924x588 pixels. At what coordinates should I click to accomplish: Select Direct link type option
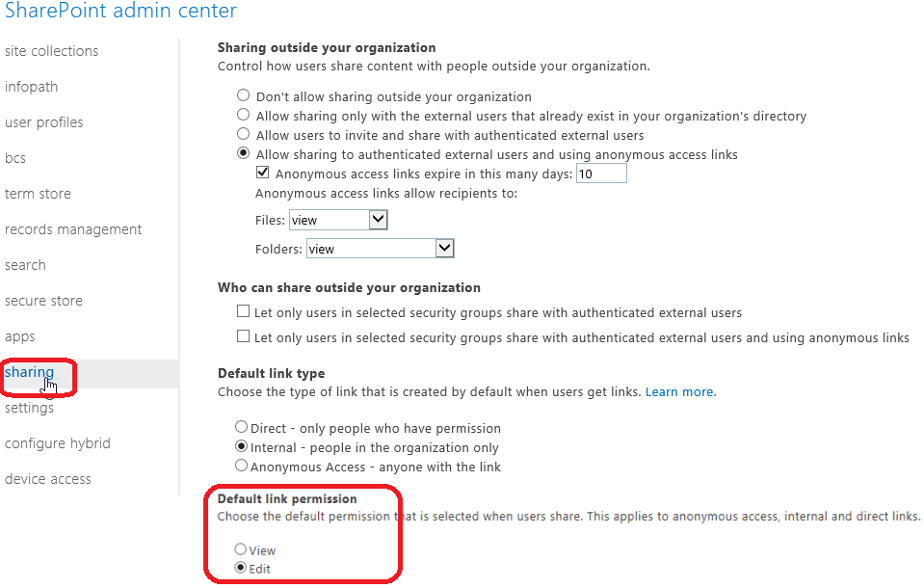[241, 427]
